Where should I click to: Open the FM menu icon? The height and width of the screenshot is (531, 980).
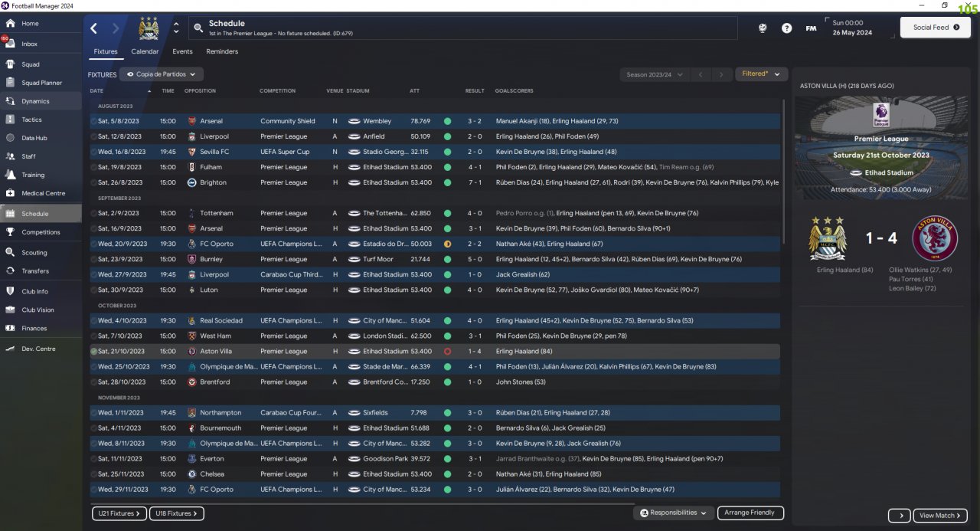[x=811, y=28]
